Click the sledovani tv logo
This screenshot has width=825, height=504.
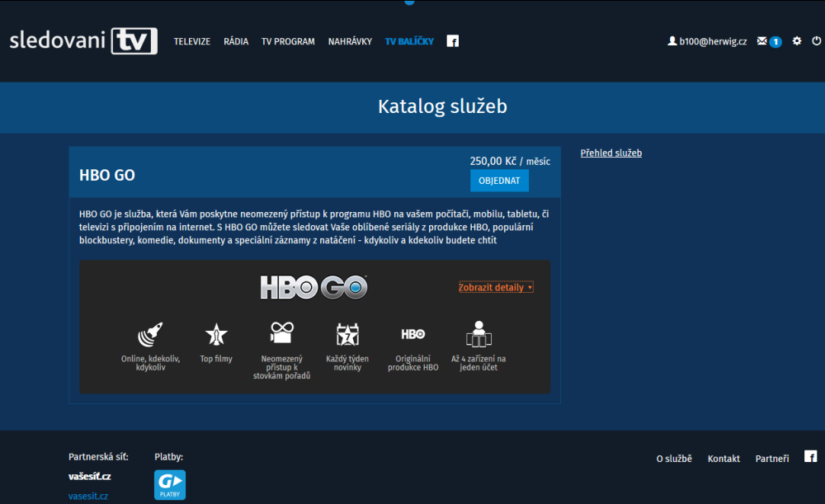click(x=83, y=40)
